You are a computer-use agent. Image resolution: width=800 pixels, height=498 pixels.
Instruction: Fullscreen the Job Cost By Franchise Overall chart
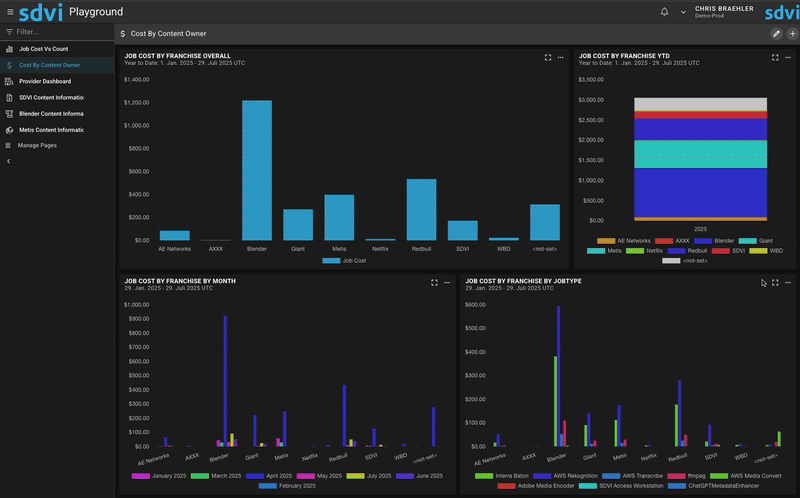pos(547,58)
